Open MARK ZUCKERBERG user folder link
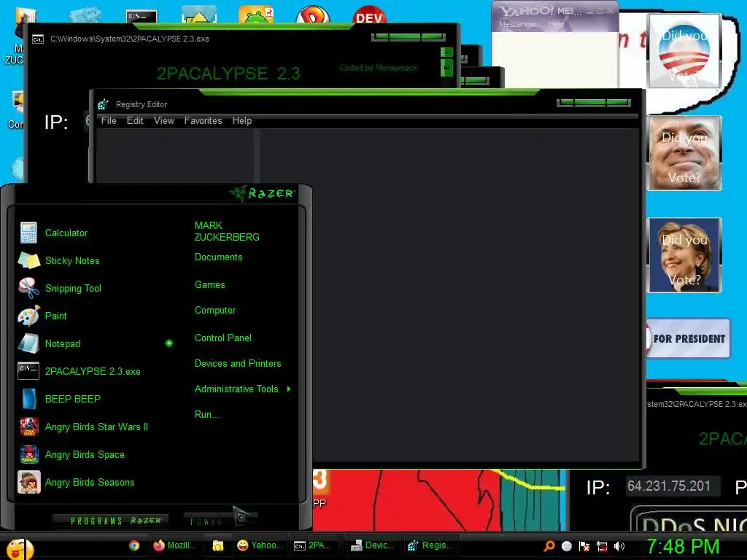The width and height of the screenshot is (747, 560). (x=227, y=231)
